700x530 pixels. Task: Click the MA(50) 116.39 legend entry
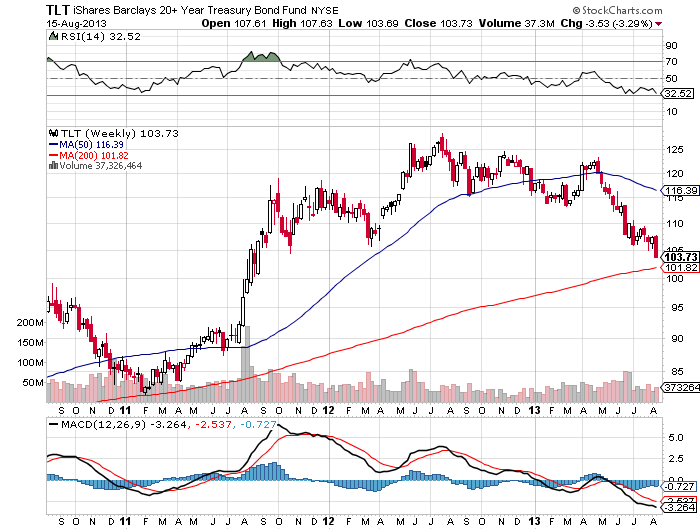pos(86,144)
